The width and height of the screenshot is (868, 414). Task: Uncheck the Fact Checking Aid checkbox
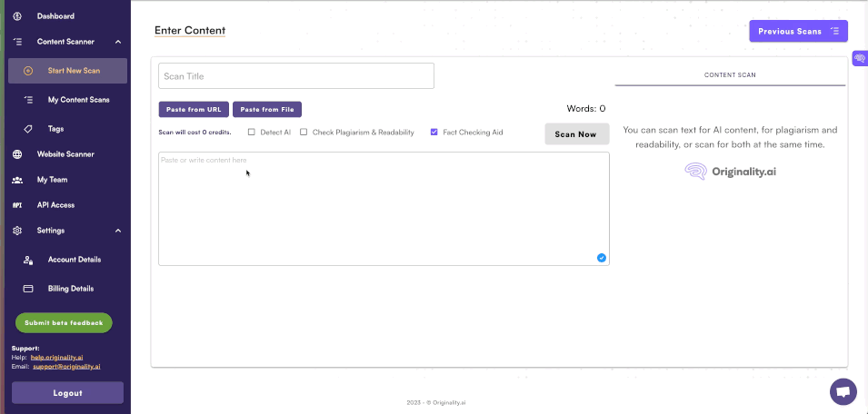434,133
